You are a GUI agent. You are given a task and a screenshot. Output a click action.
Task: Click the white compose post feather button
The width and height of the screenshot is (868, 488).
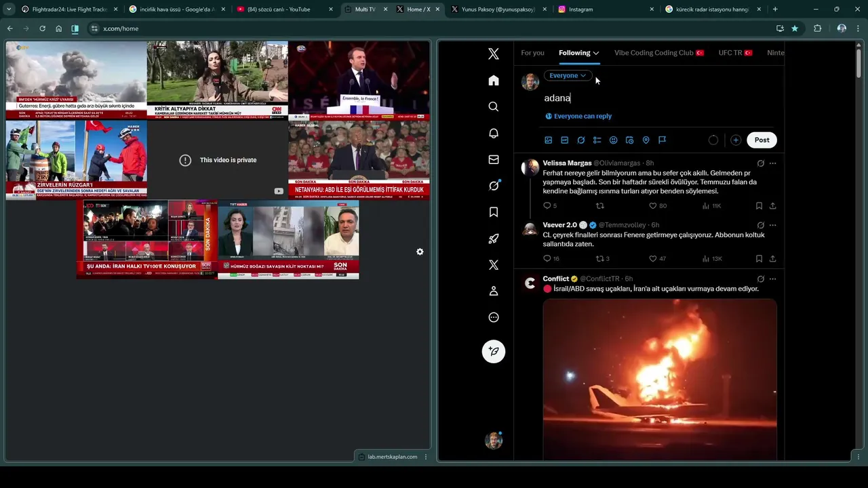(x=494, y=351)
